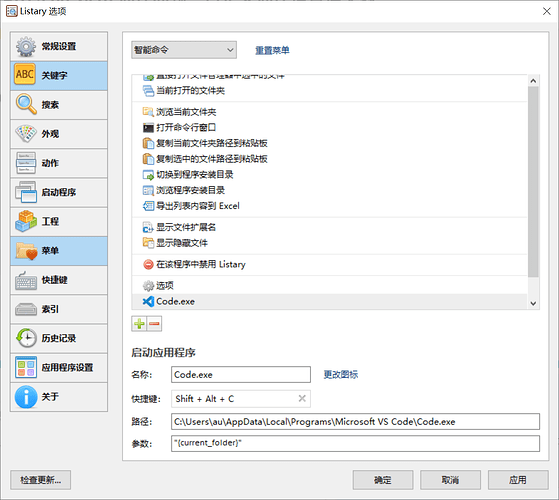Select the 搜索 magnifier section

pos(59,105)
